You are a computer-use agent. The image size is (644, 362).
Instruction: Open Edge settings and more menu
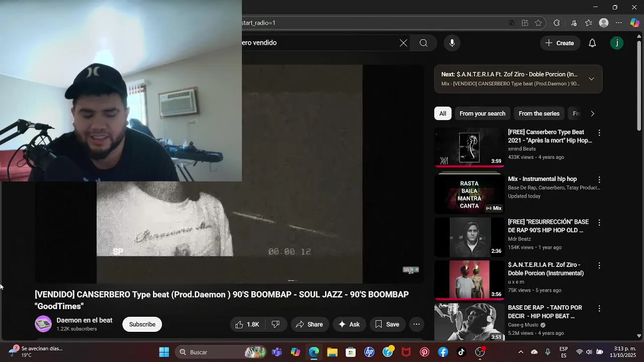tap(619, 23)
